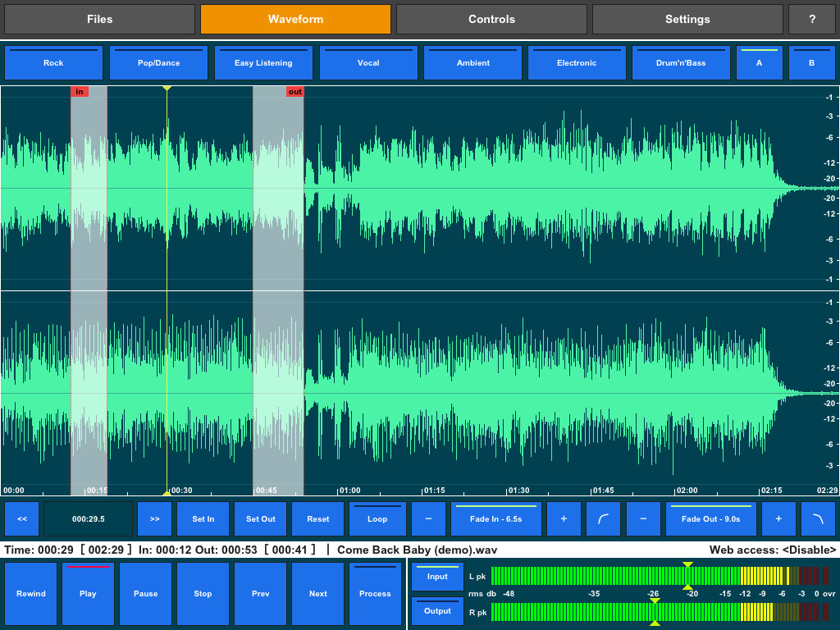Choose the Drum'n'Bass preset
The image size is (840, 630).
[681, 62]
